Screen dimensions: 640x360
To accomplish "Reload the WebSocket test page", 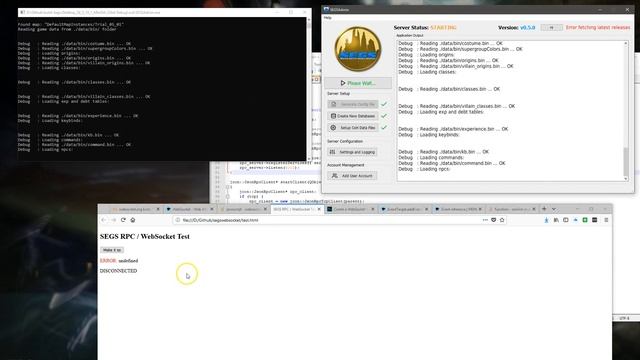I will (x=123, y=220).
